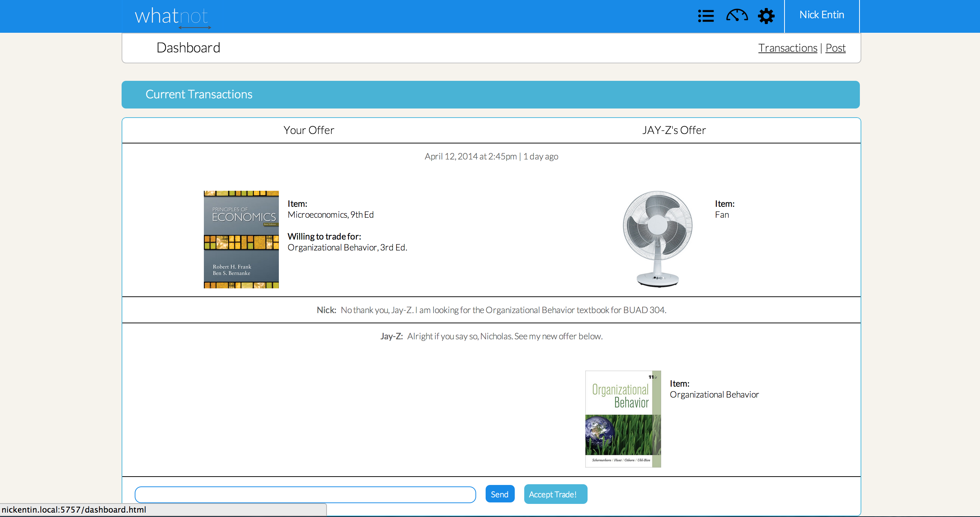
Task: Click the JAY-Z's Offer column heading
Action: coord(674,130)
